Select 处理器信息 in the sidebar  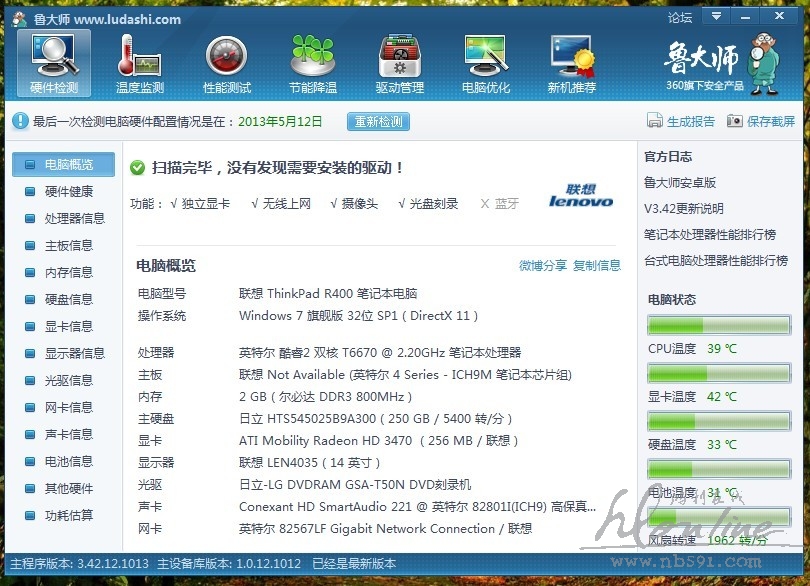pos(74,218)
